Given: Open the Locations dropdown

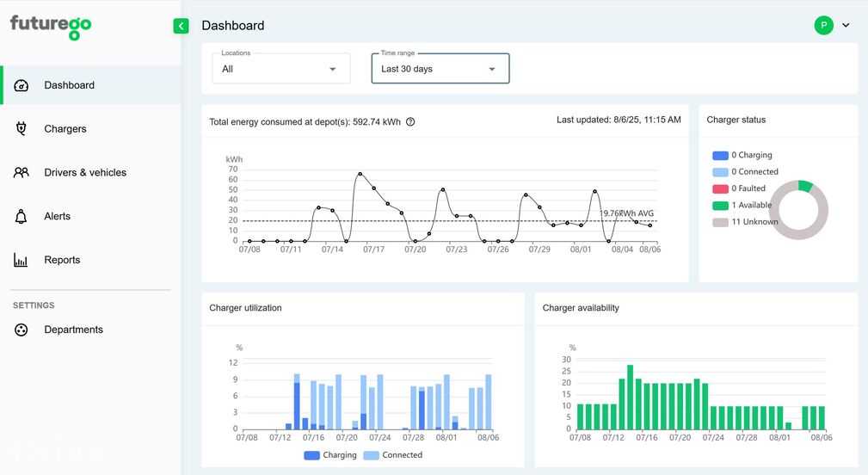Looking at the screenshot, I should coord(281,69).
